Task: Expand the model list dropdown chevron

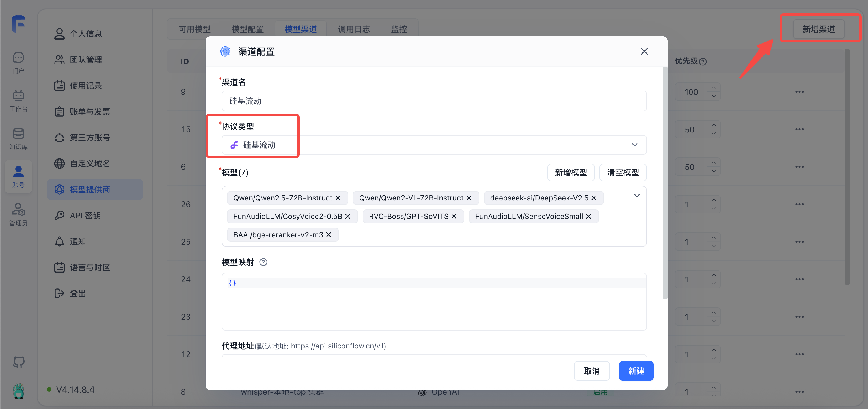Action: pos(636,196)
